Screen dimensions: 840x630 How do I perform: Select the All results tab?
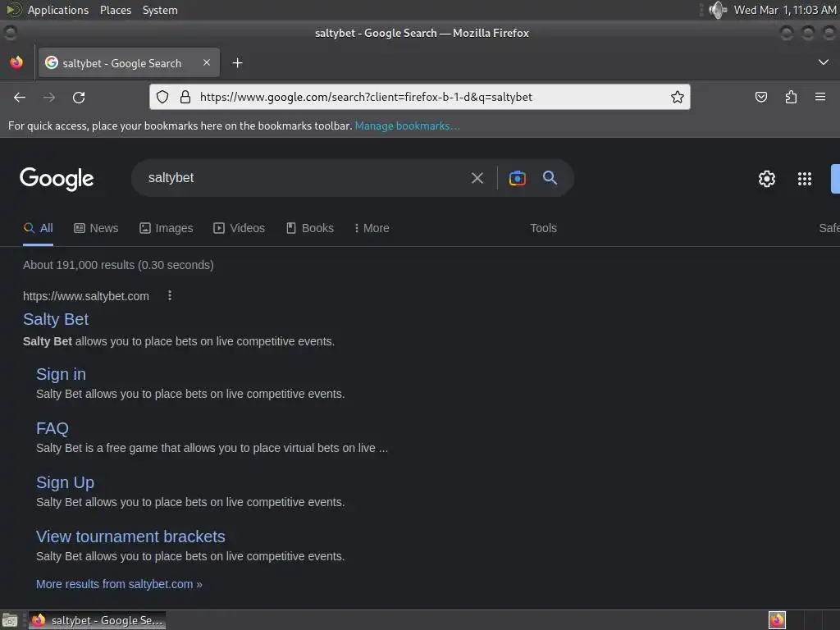tap(38, 228)
